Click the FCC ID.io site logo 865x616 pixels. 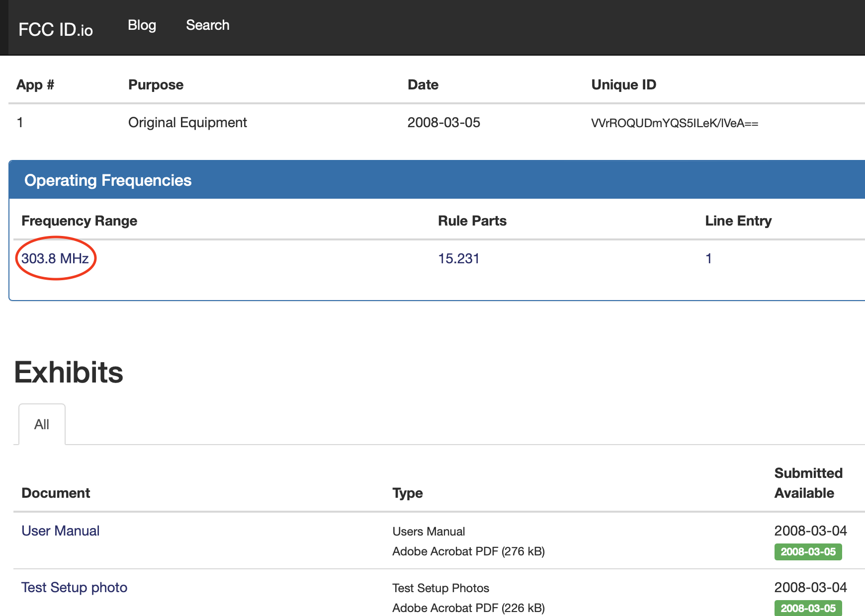click(56, 29)
